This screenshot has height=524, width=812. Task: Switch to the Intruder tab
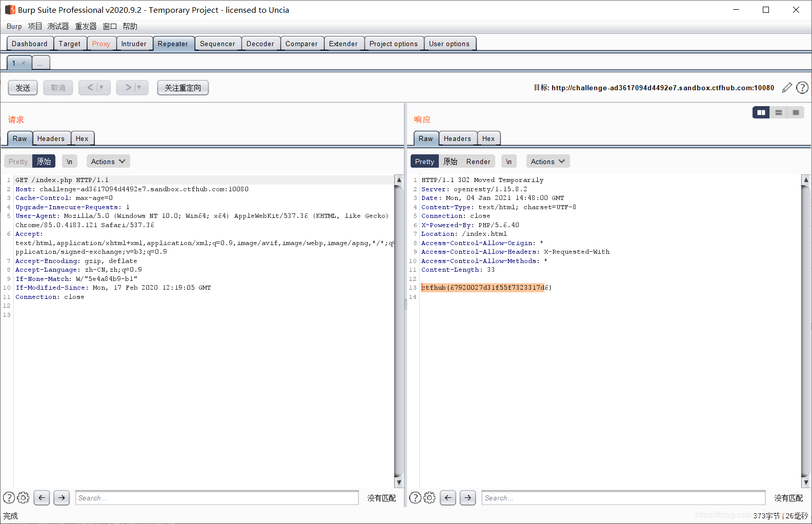[134, 44]
